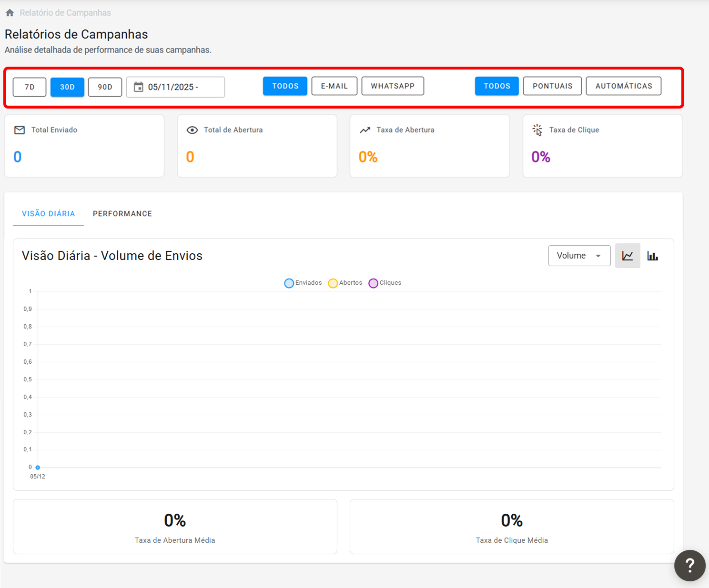The width and height of the screenshot is (709, 588).
Task: Toggle Abertos series in chart legend
Action: point(345,283)
